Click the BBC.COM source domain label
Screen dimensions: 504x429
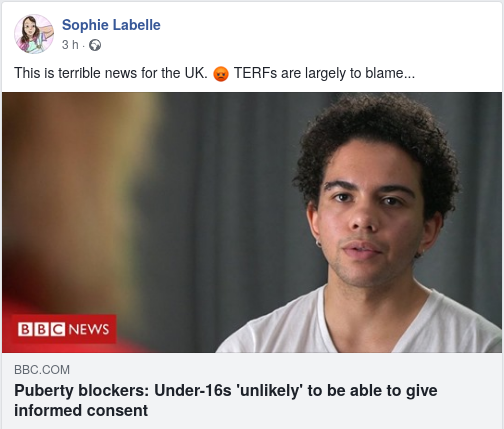42,370
